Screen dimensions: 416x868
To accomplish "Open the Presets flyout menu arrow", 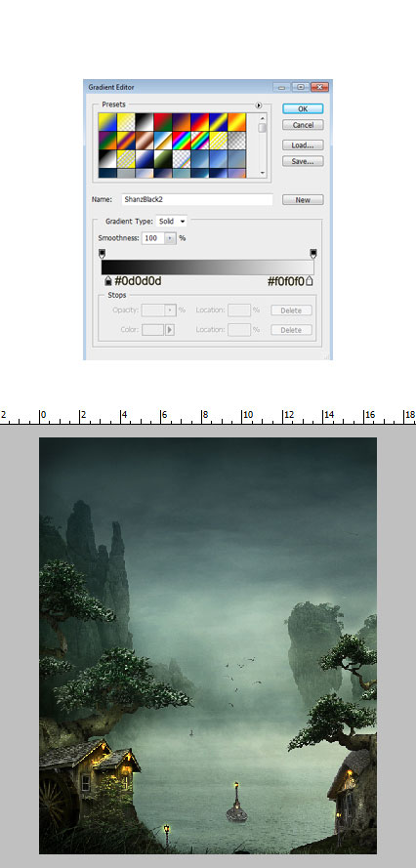I will coord(258,105).
